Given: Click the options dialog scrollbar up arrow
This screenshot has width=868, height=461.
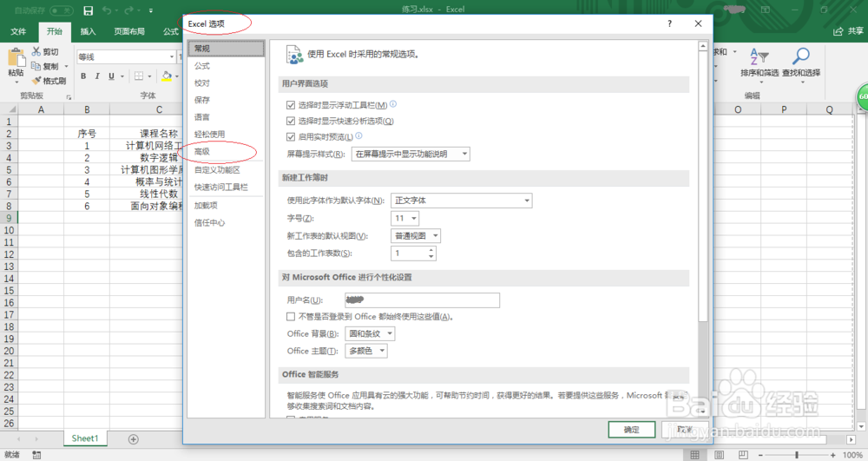Looking at the screenshot, I should [x=703, y=46].
